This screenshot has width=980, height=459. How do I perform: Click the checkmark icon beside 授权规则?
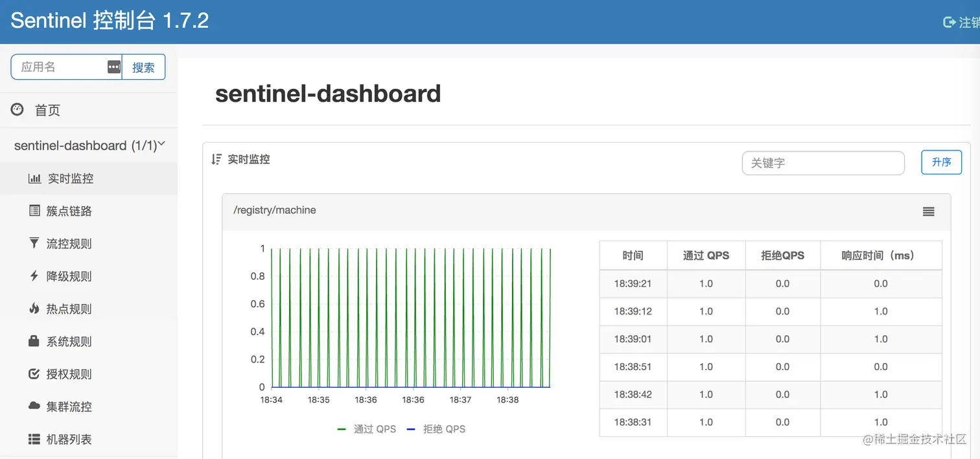[34, 373]
